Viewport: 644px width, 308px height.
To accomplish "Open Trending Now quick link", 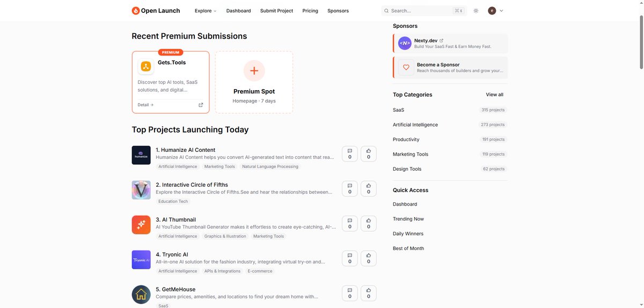I will pos(408,219).
